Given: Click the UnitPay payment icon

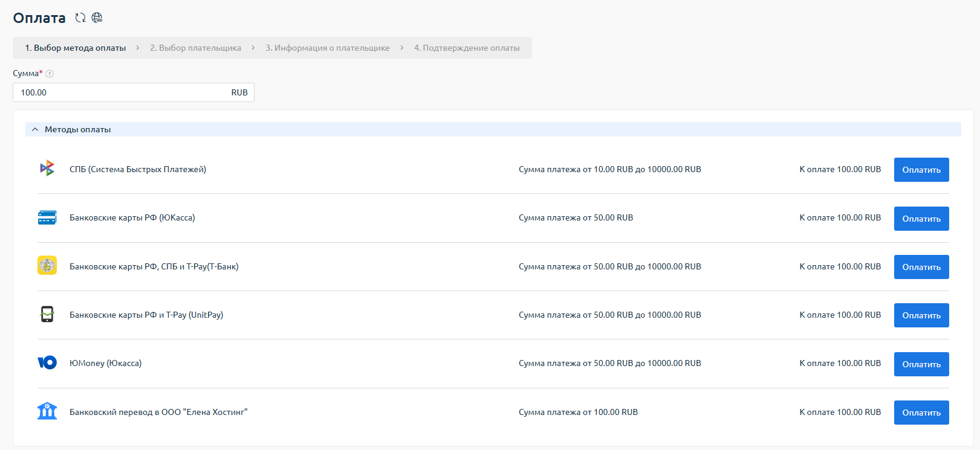Looking at the screenshot, I should tap(47, 314).
